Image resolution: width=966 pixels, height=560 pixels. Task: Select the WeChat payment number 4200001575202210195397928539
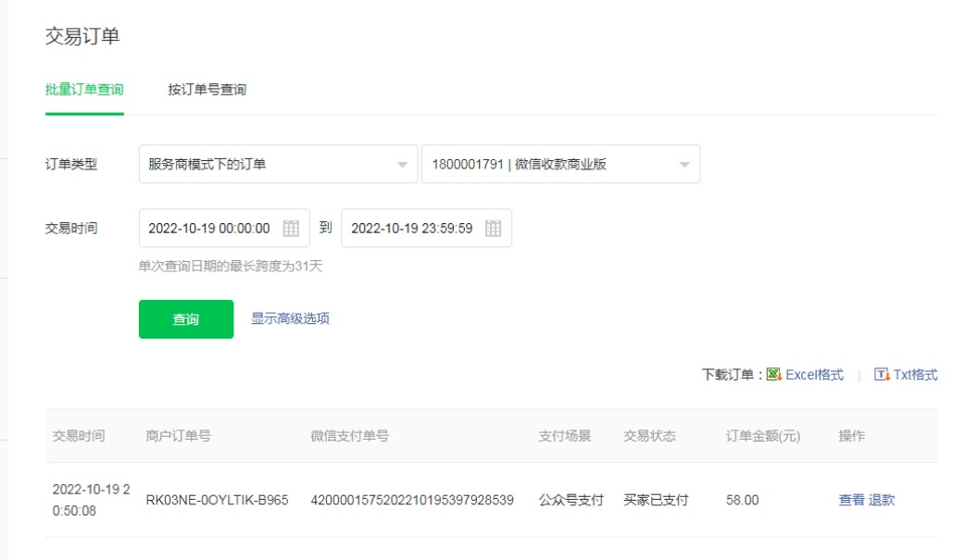pyautogui.click(x=412, y=500)
